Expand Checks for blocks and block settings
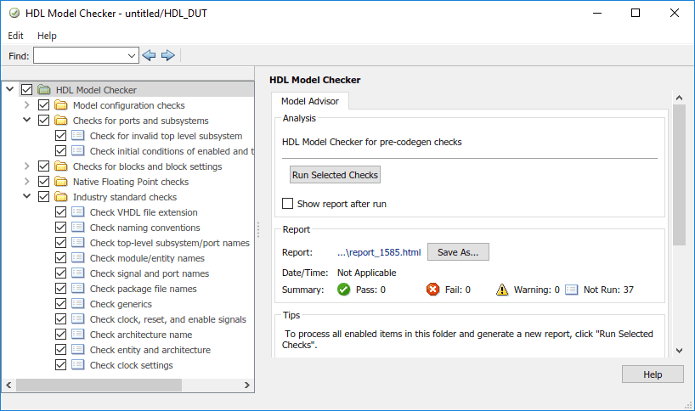695x411 pixels. pyautogui.click(x=27, y=166)
